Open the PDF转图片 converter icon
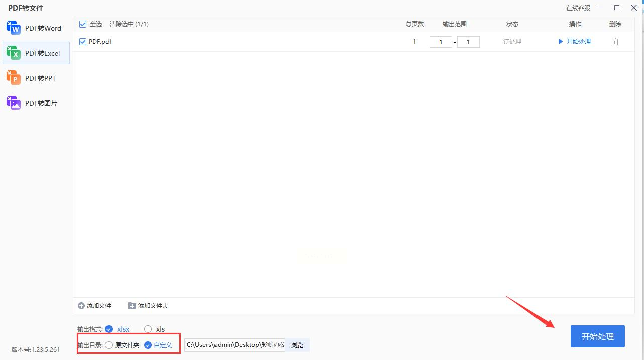The width and height of the screenshot is (644, 360). pos(14,103)
